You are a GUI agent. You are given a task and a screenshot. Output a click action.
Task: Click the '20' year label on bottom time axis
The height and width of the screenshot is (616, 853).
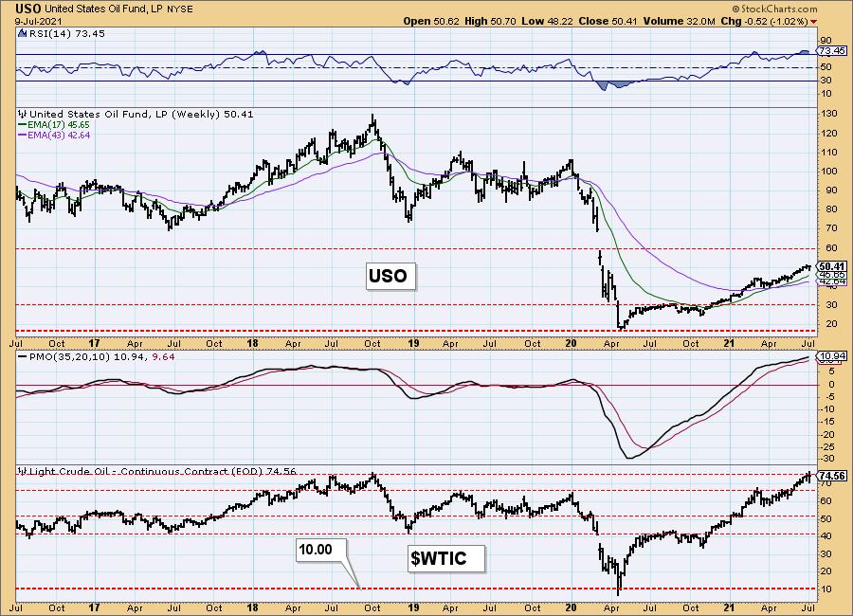(x=571, y=607)
